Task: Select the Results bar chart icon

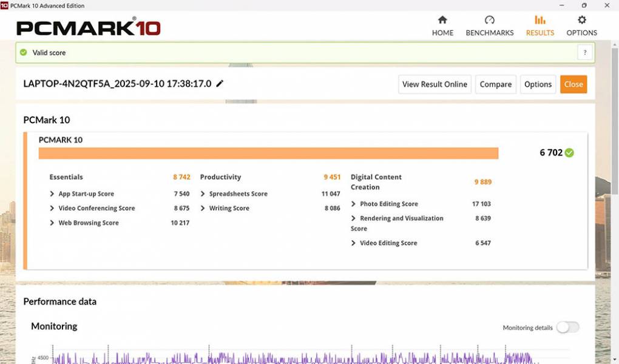Action: (x=540, y=20)
